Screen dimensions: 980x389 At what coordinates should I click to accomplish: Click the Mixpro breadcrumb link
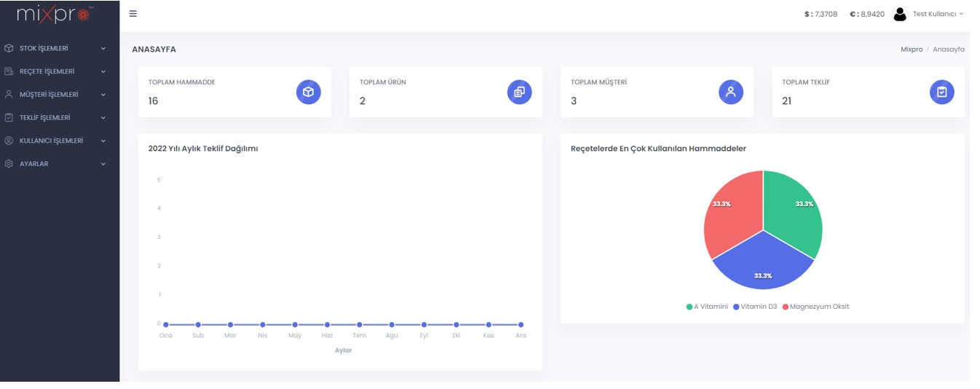pos(911,50)
